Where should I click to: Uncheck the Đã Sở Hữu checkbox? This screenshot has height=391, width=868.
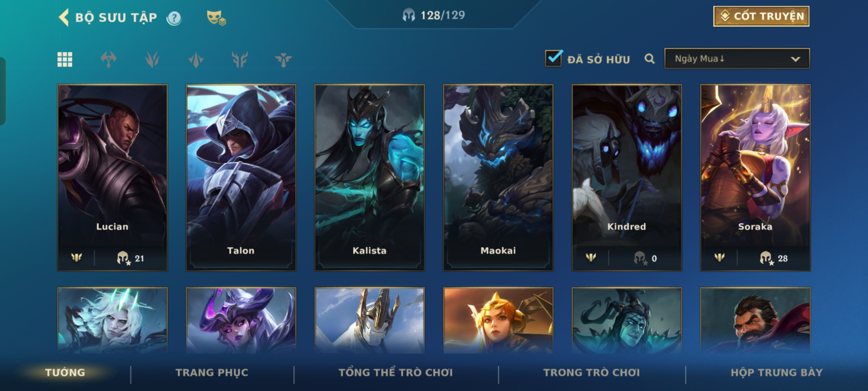554,58
